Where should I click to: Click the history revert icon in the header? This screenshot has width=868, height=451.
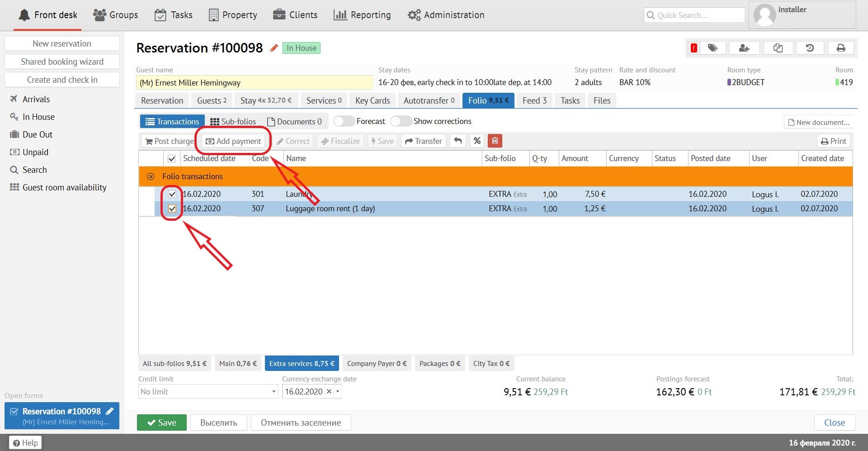point(810,48)
